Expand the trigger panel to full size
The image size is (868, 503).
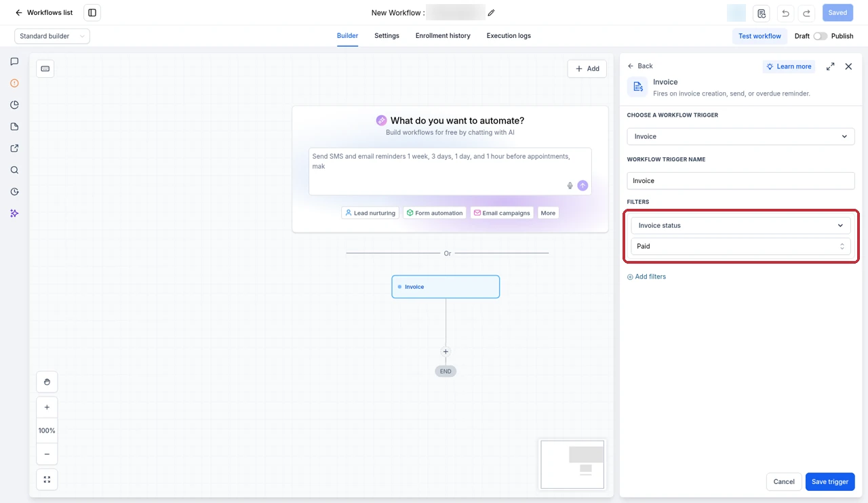coord(830,66)
